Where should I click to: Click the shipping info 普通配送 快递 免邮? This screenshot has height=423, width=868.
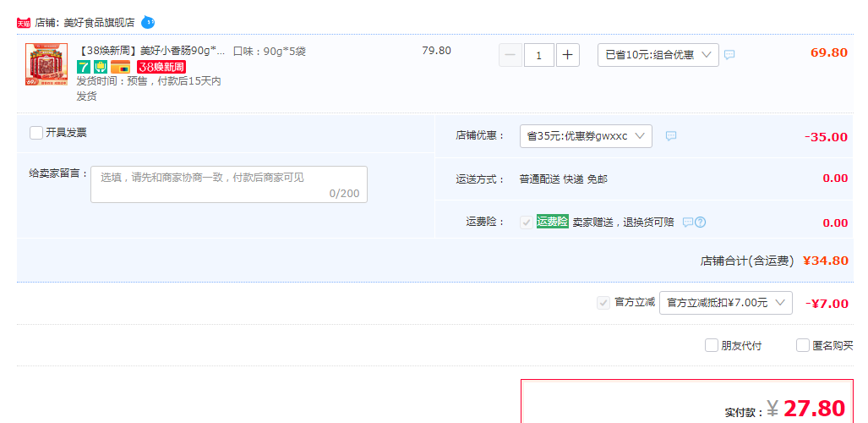[x=564, y=179]
